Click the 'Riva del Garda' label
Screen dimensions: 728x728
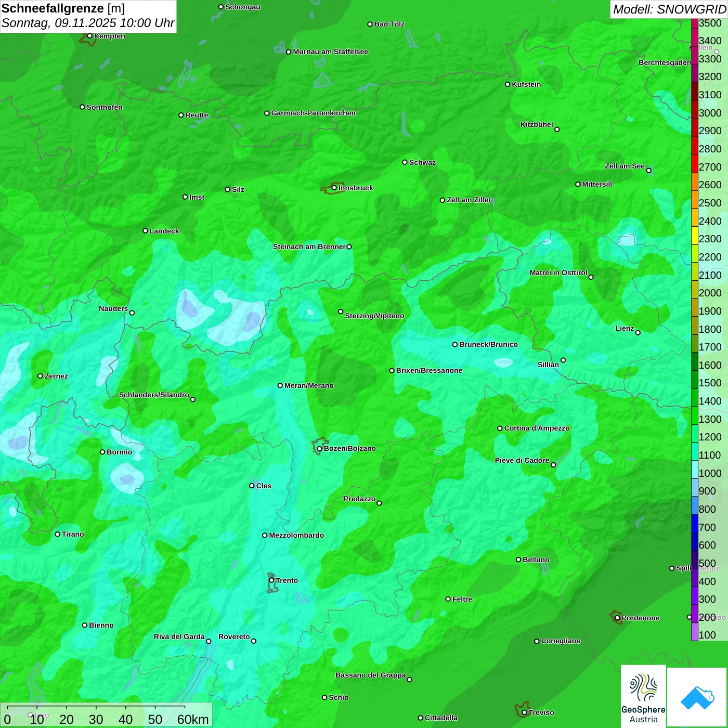(x=179, y=636)
